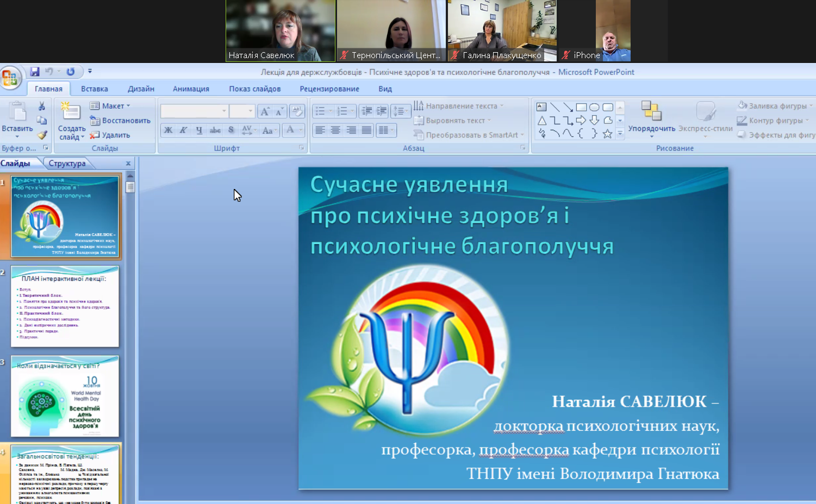
Task: Toggle italic formatting (К)
Action: [183, 130]
